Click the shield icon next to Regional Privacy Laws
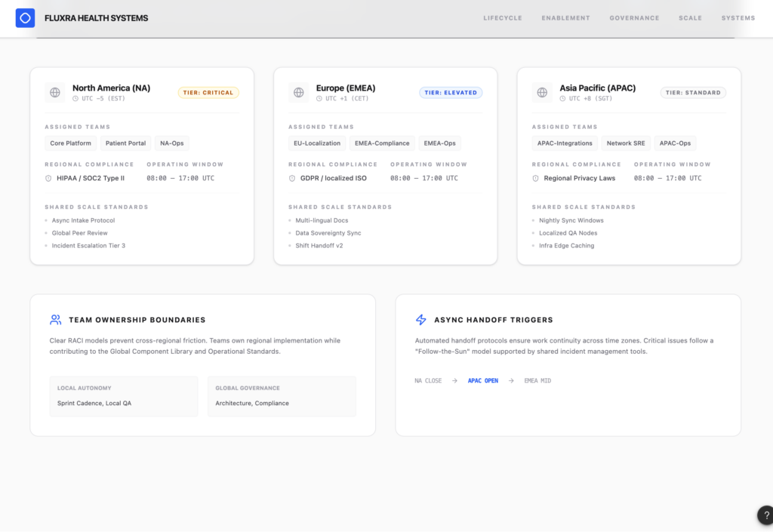This screenshot has height=532, width=773. (535, 178)
